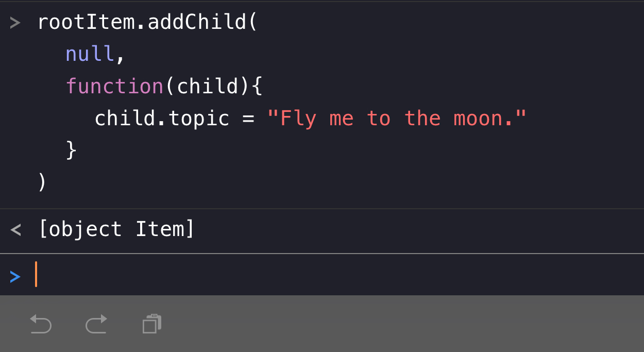
Task: Focus the empty console input line
Action: click(x=309, y=276)
